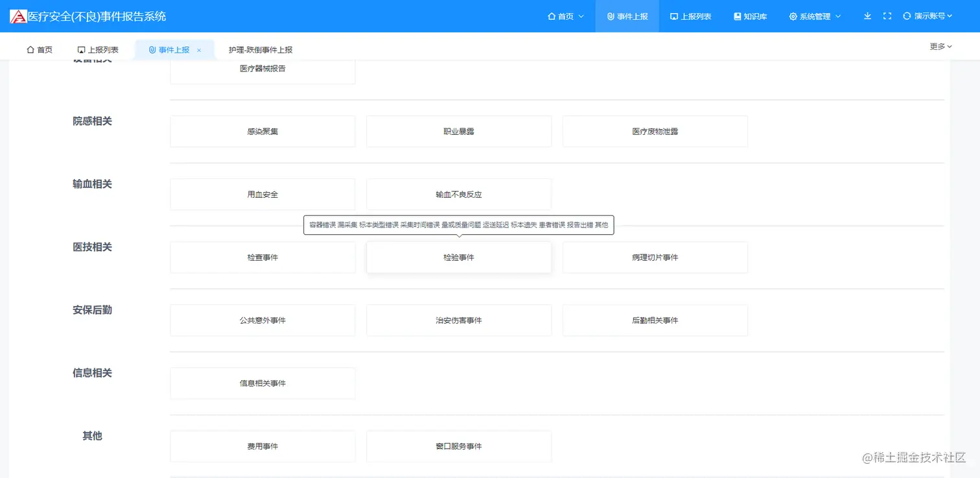Click the 院感相关 category label

tap(92, 121)
